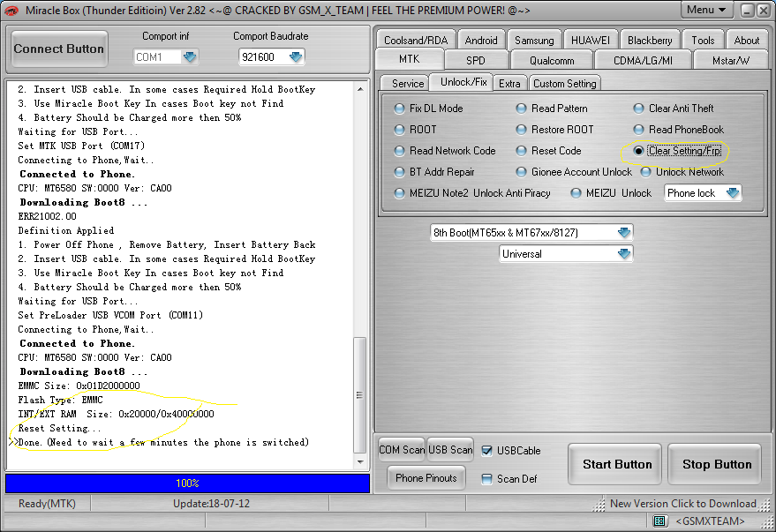Viewport: 776px width, 532px height.
Task: Select Read Network Code option
Action: tap(399, 151)
